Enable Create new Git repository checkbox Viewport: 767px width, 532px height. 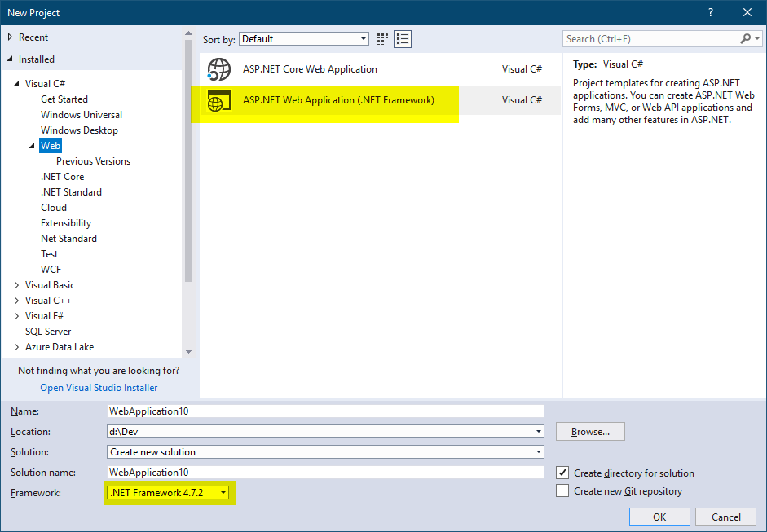coord(562,490)
